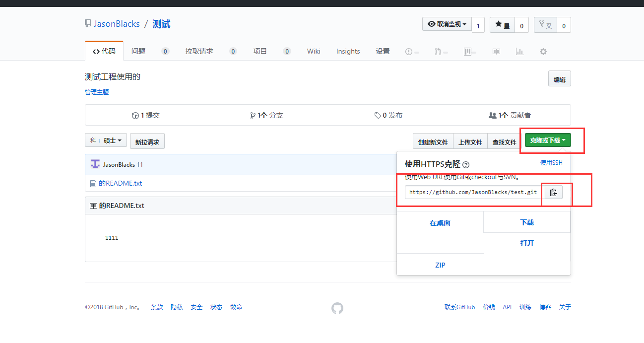Image resolution: width=644 pixels, height=343 pixels.
Task: Click the 关于 footer link
Action: 565,307
